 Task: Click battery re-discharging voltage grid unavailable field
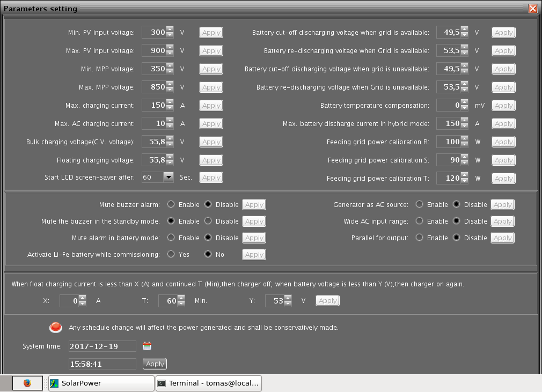pos(449,87)
